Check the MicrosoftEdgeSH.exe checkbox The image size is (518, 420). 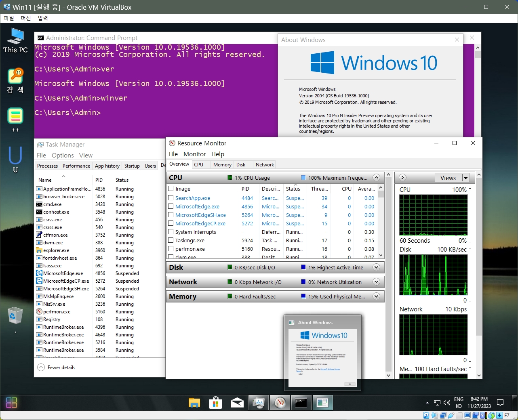[x=171, y=215]
